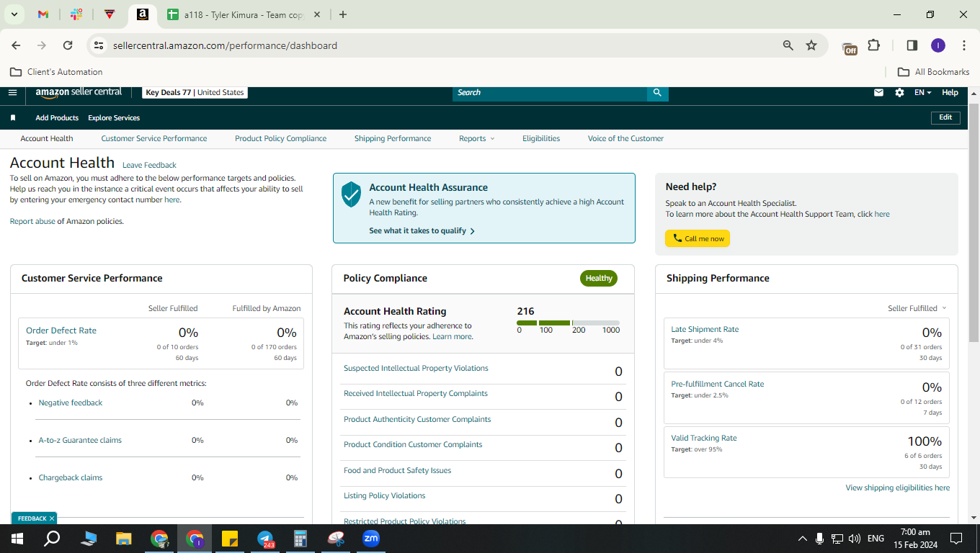
Task: Open a new browser tab
Action: [x=342, y=14]
